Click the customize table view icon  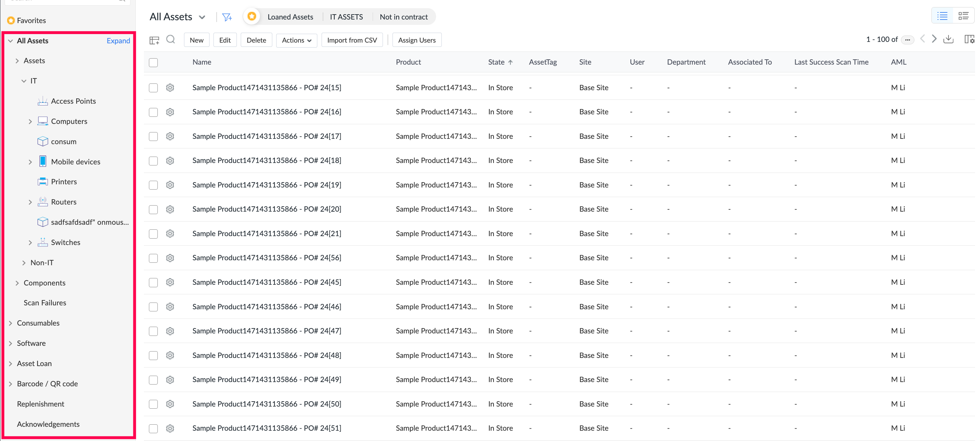[154, 40]
